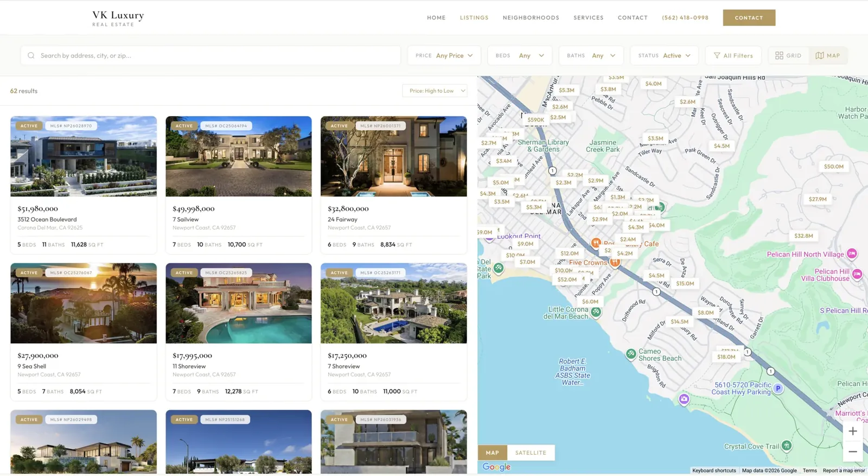This screenshot has width=868, height=476.
Task: Call the (562) 418-0998 number link
Action: tap(685, 18)
